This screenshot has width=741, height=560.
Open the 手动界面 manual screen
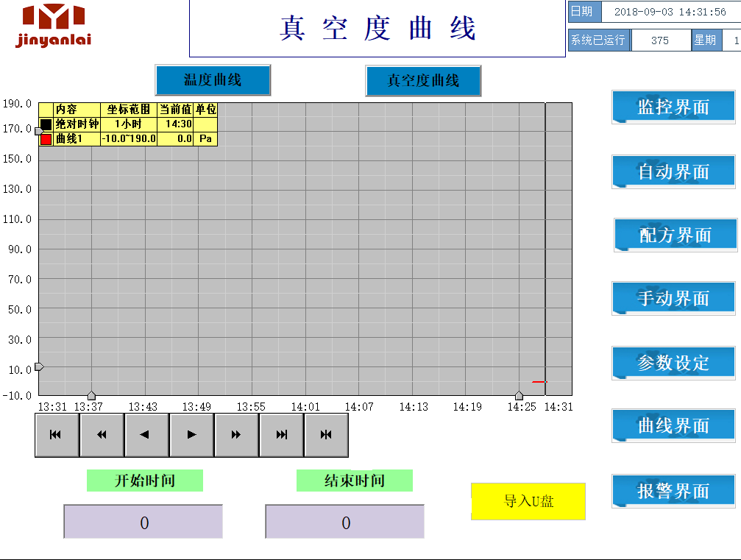coord(673,299)
